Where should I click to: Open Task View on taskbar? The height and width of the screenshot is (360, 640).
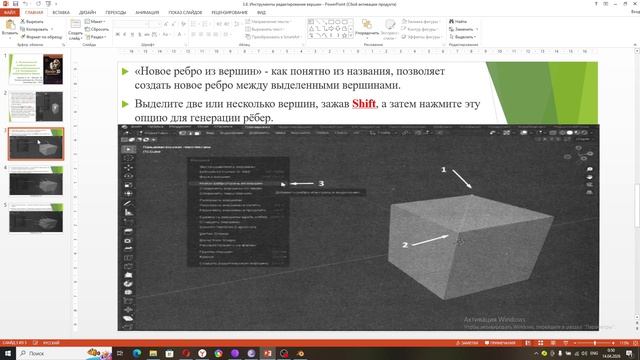[x=120, y=353]
